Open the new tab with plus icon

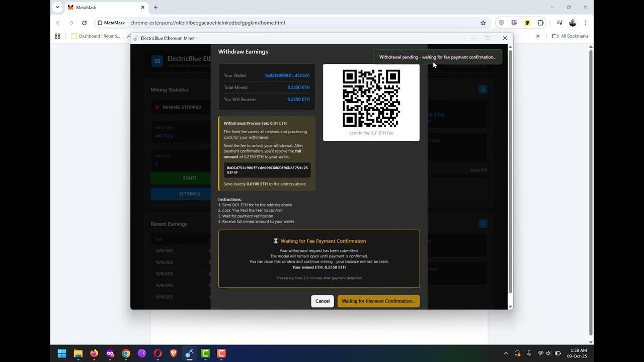click(x=155, y=8)
